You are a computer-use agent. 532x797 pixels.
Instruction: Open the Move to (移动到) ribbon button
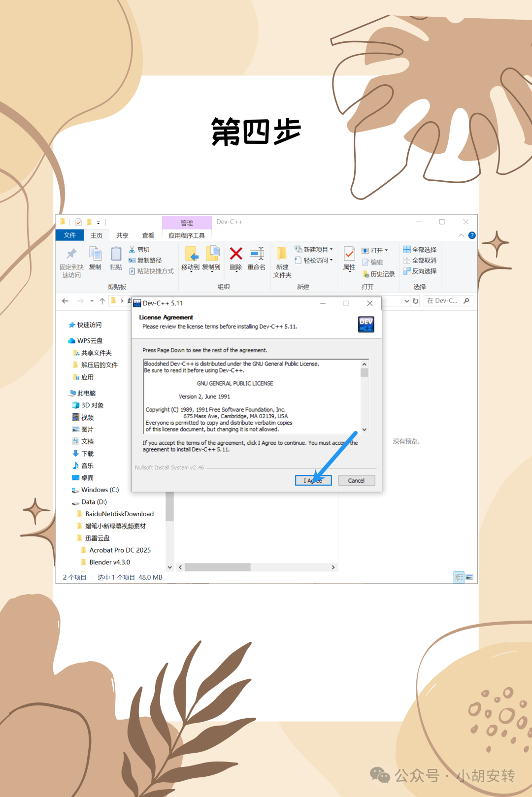pos(191,259)
